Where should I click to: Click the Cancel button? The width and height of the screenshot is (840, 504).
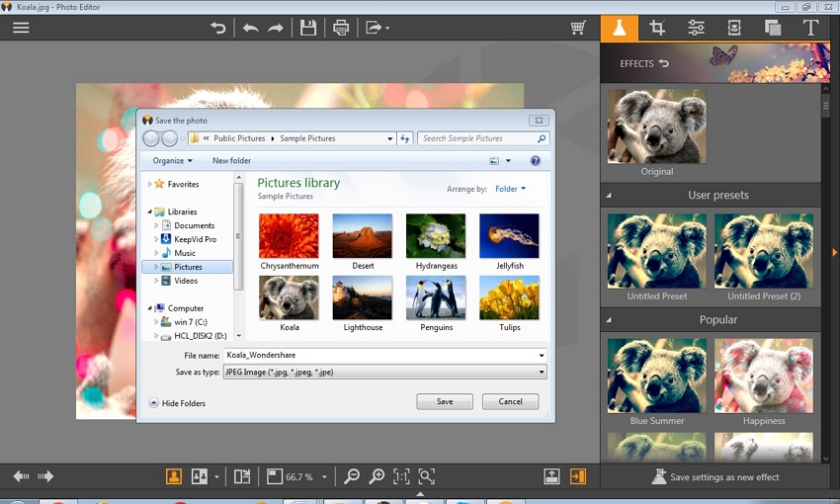click(x=510, y=401)
